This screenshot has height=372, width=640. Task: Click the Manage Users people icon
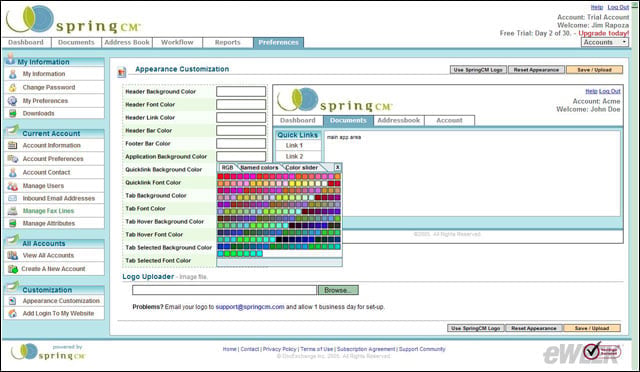pos(13,186)
